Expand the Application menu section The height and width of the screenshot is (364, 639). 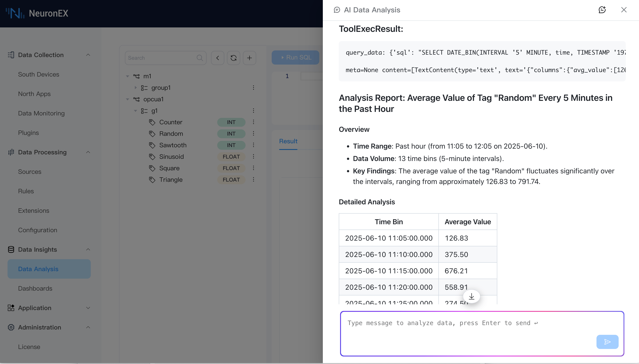(88, 308)
